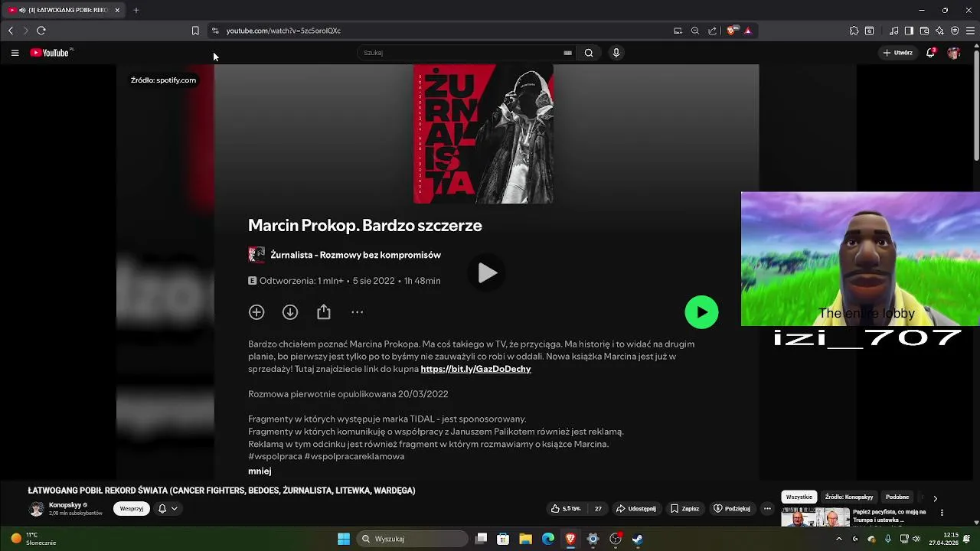Click the Żurnalista episode cover art

(x=483, y=134)
